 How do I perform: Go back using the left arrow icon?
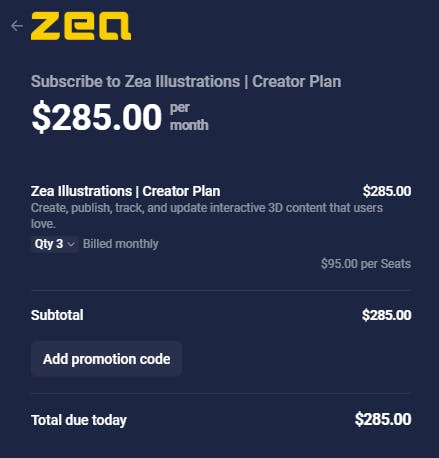[x=17, y=26]
